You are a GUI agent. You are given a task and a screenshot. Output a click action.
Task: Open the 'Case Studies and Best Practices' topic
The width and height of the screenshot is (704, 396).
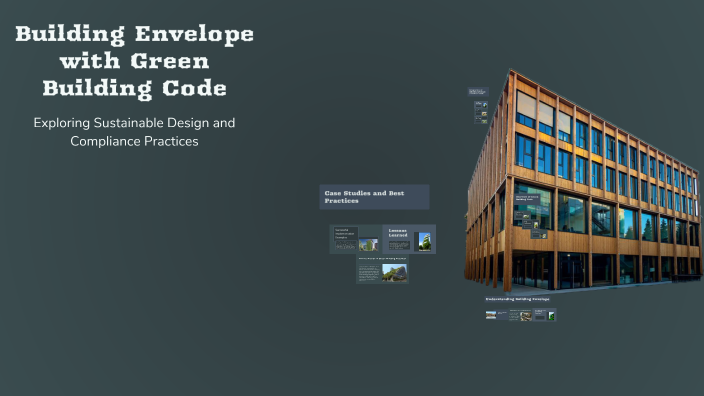[x=374, y=197]
